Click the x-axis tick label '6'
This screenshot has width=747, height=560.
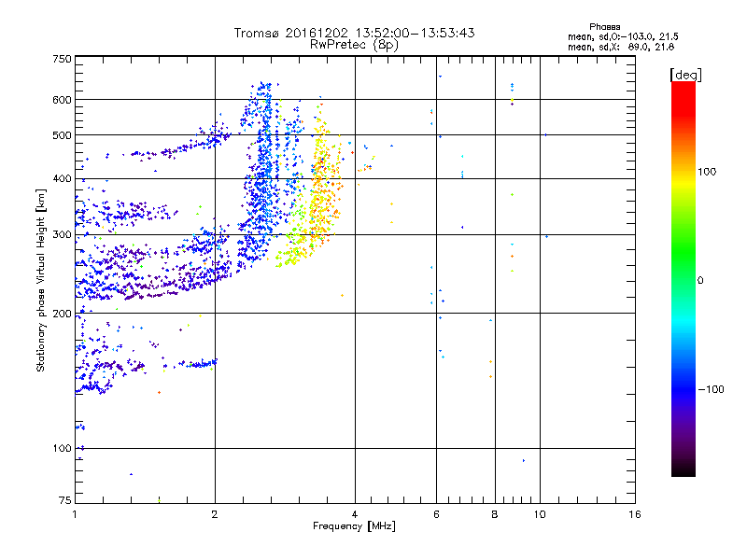click(436, 514)
